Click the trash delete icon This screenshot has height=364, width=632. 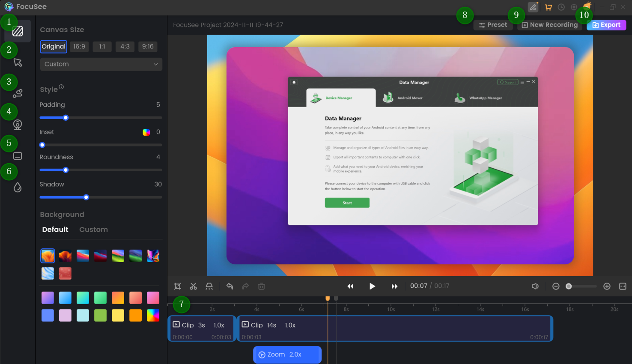pyautogui.click(x=262, y=286)
